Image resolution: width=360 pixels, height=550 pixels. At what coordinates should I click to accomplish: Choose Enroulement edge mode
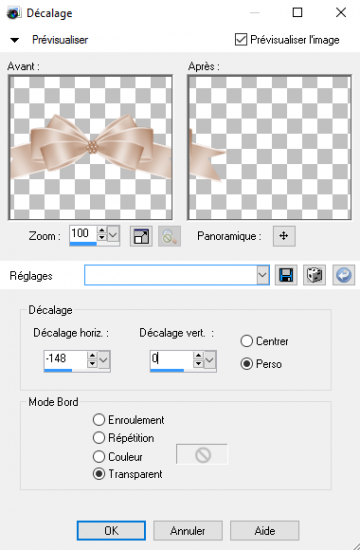(99, 420)
